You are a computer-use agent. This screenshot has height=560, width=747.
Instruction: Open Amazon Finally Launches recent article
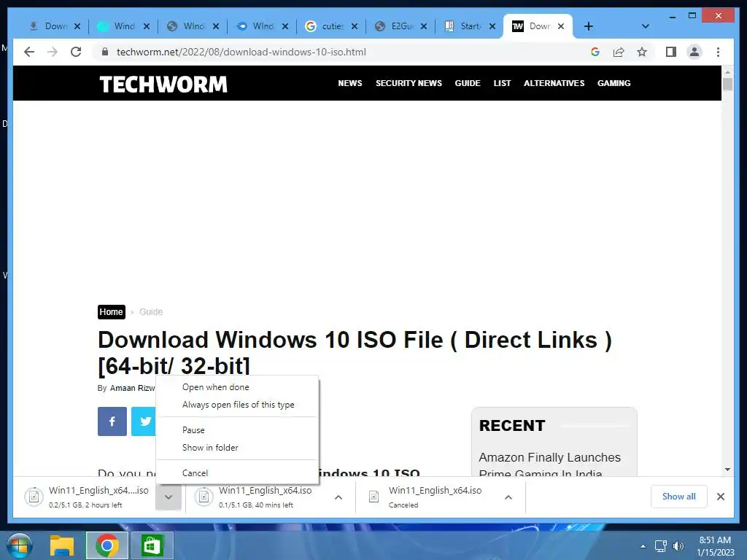[550, 464]
